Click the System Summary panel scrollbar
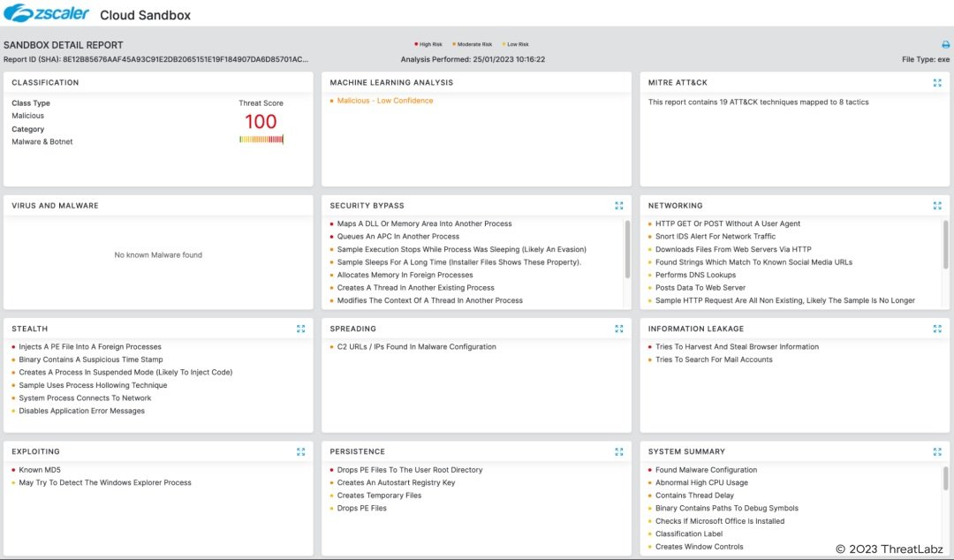Image resolution: width=954 pixels, height=560 pixels. point(946,479)
